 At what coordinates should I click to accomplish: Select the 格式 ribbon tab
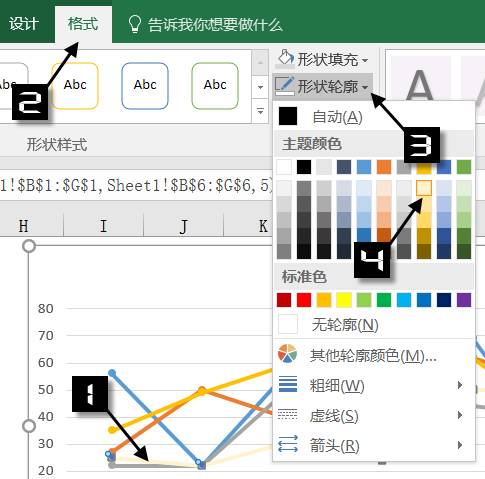[x=83, y=24]
